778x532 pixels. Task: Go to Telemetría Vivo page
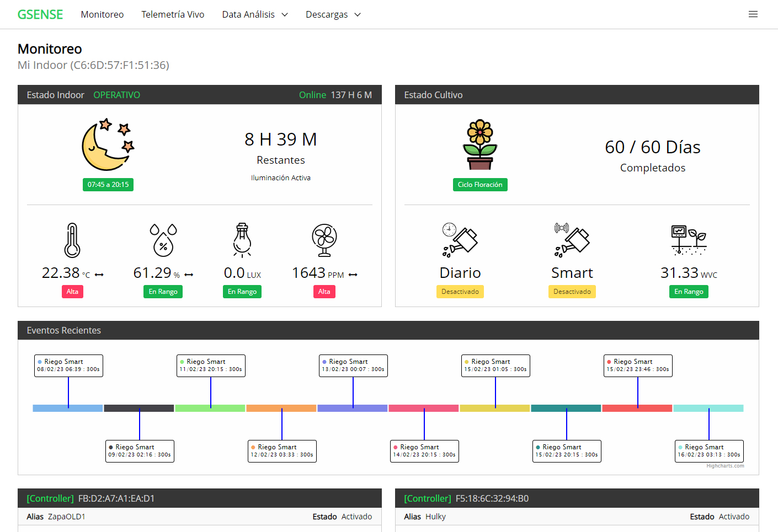coord(173,14)
